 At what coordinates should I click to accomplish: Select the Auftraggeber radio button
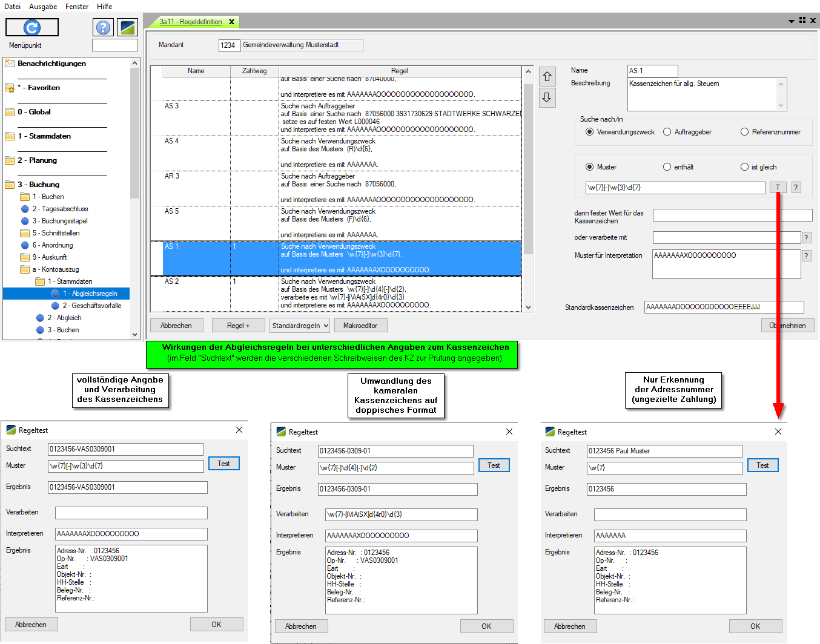[x=667, y=132]
